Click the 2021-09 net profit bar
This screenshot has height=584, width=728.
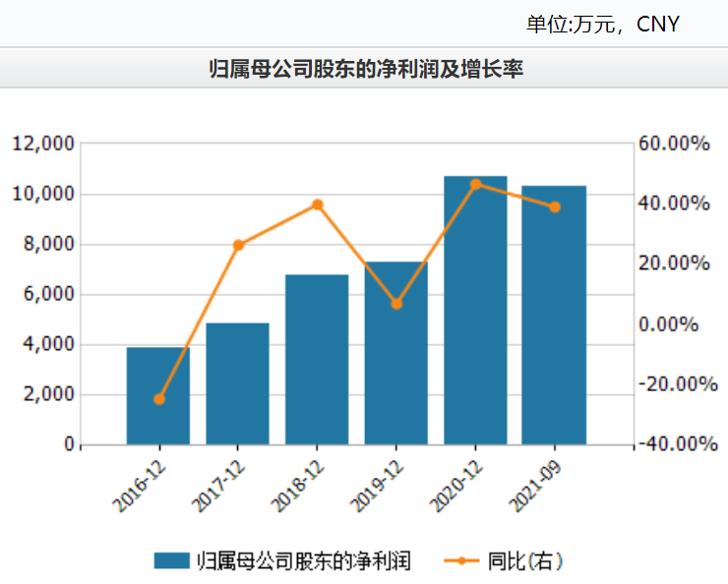[554, 316]
